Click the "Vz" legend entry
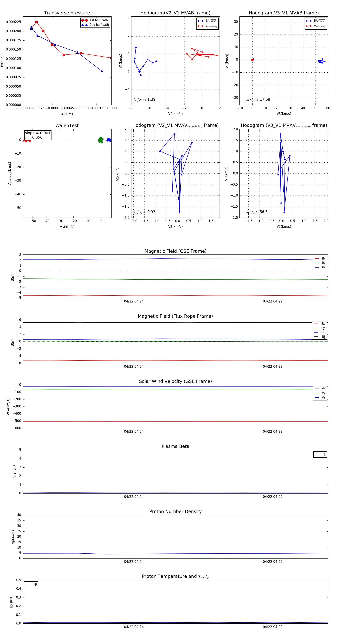This screenshot has width=351, height=644. click(320, 398)
